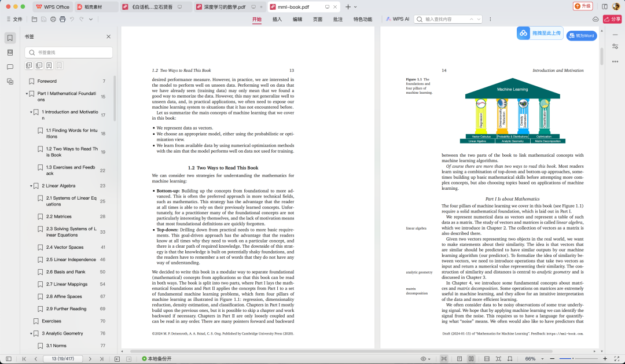625x364 pixels.
Task: Click the save icon in toolbar
Action: 43,19
